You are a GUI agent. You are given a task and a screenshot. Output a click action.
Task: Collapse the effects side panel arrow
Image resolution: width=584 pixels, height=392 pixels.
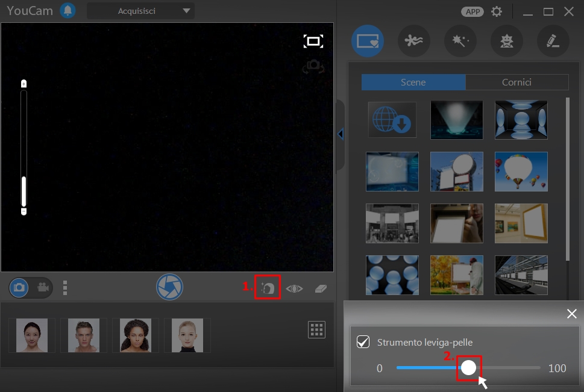tap(341, 134)
